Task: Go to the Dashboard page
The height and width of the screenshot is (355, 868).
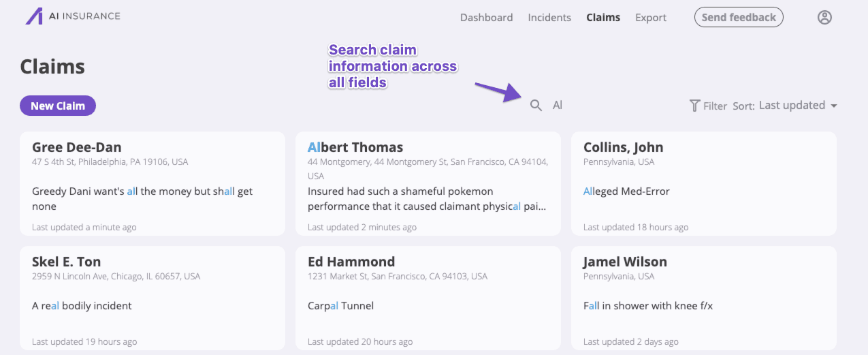Action: point(486,18)
